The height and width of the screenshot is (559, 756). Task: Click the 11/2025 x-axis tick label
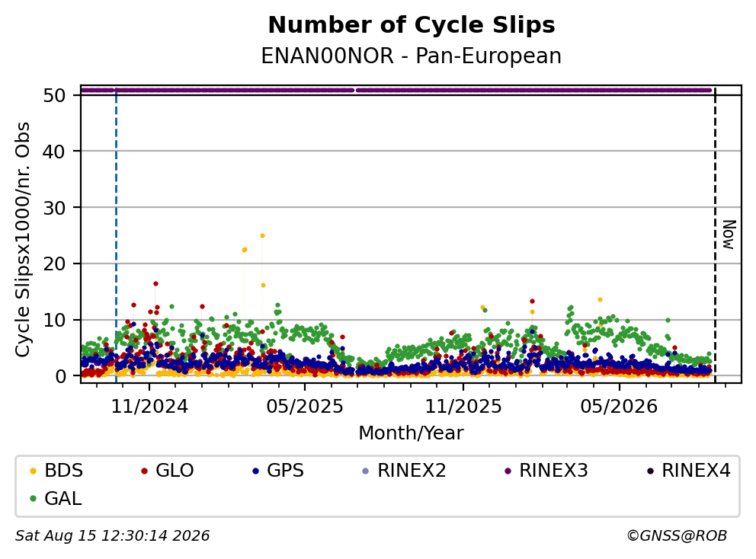pos(463,407)
